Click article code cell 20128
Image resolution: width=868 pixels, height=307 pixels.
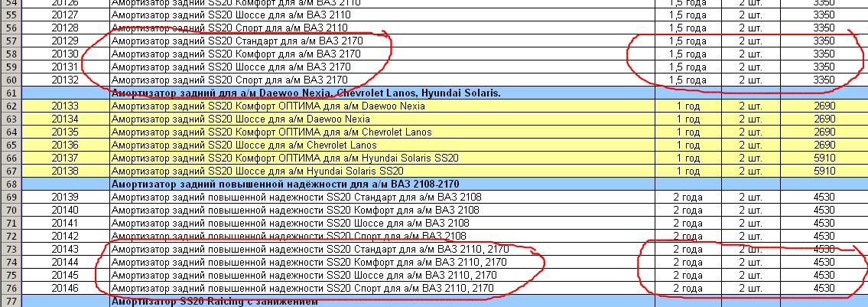pos(65,28)
